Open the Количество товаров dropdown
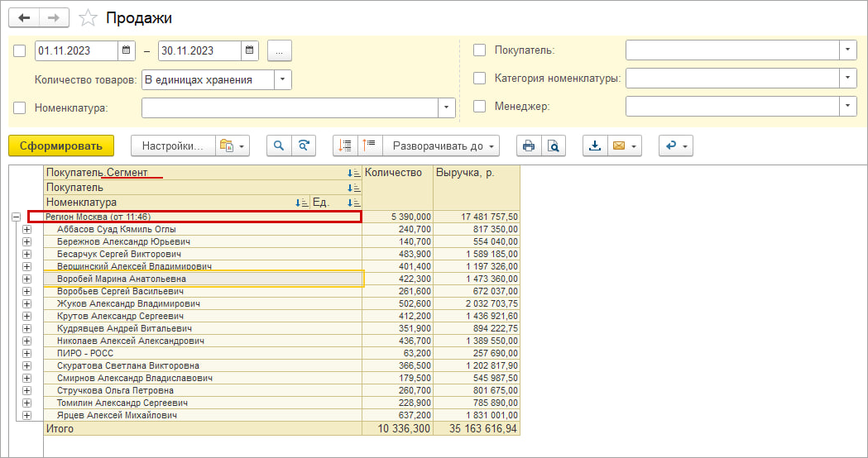This screenshot has height=458, width=868. point(283,79)
